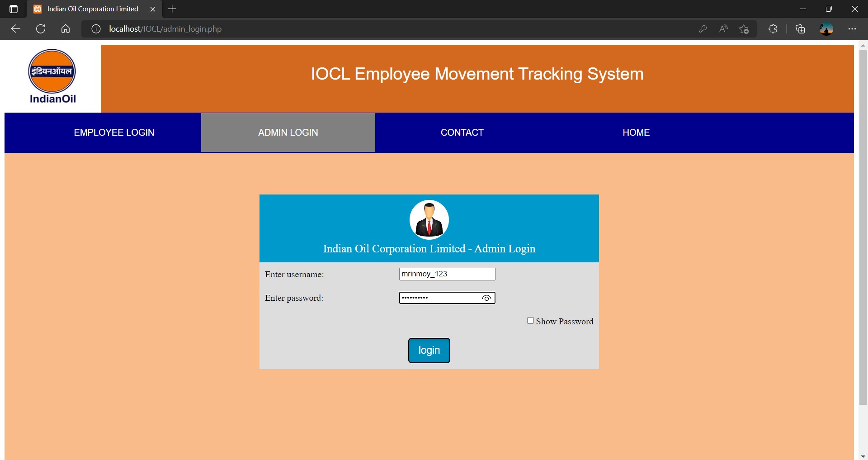This screenshot has height=460, width=868.
Task: Toggle password visibility with the eye icon
Action: 486,298
